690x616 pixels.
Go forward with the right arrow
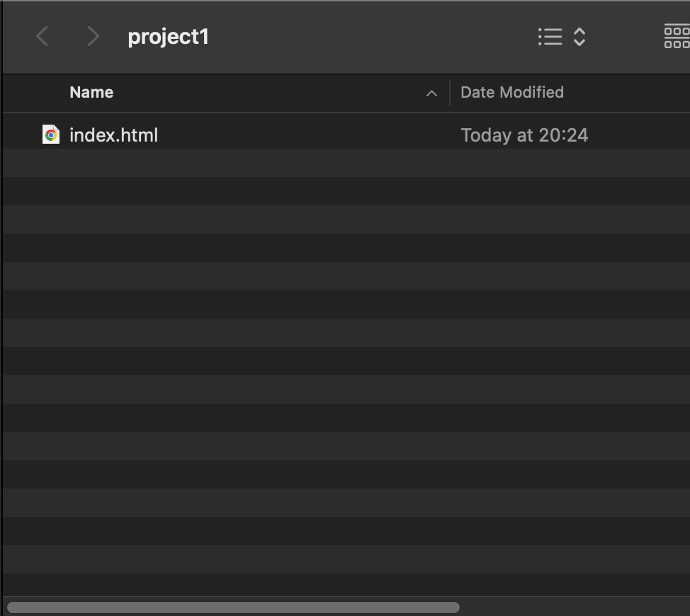tap(93, 36)
